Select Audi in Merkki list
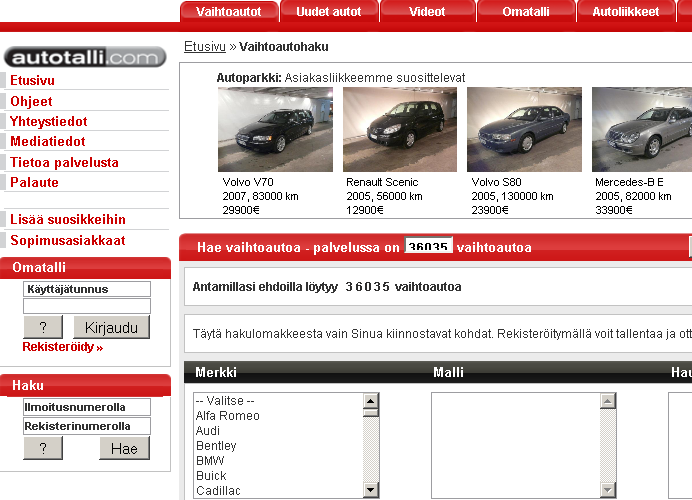Screen dimensions: 692x500 pyautogui.click(x=278, y=431)
